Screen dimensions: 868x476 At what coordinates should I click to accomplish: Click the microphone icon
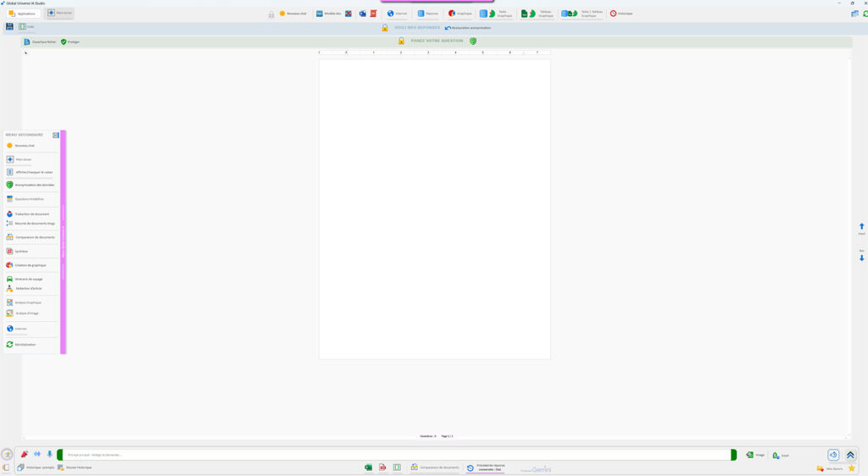click(49, 454)
